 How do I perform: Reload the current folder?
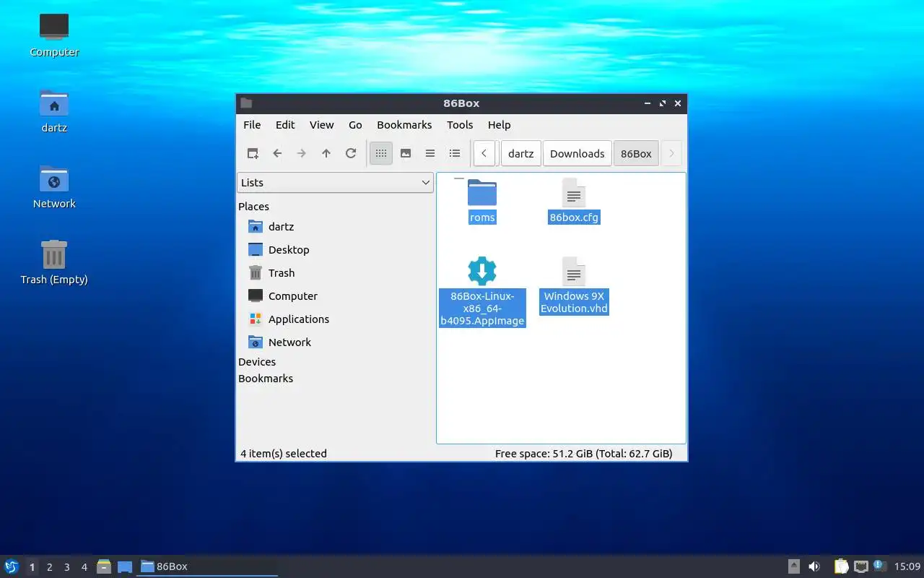(351, 153)
